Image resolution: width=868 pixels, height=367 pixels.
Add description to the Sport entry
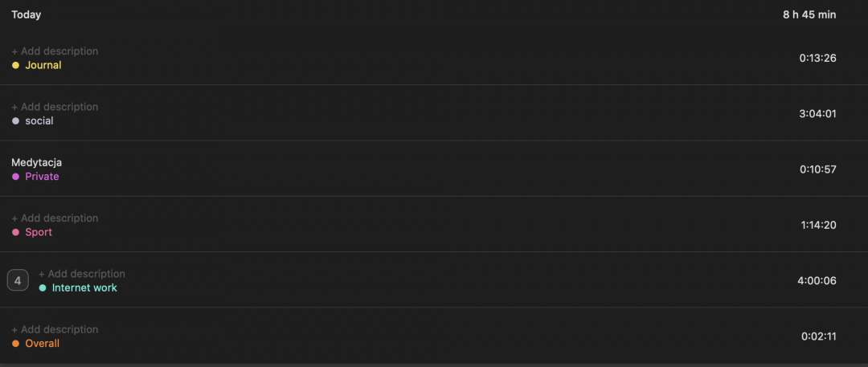tap(55, 218)
